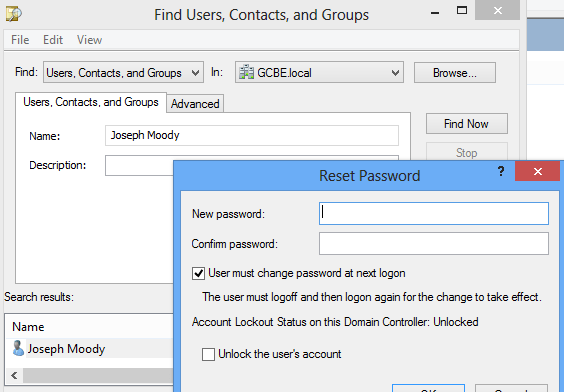Click the Description field
Image resolution: width=564 pixels, height=392 pixels.
139,165
